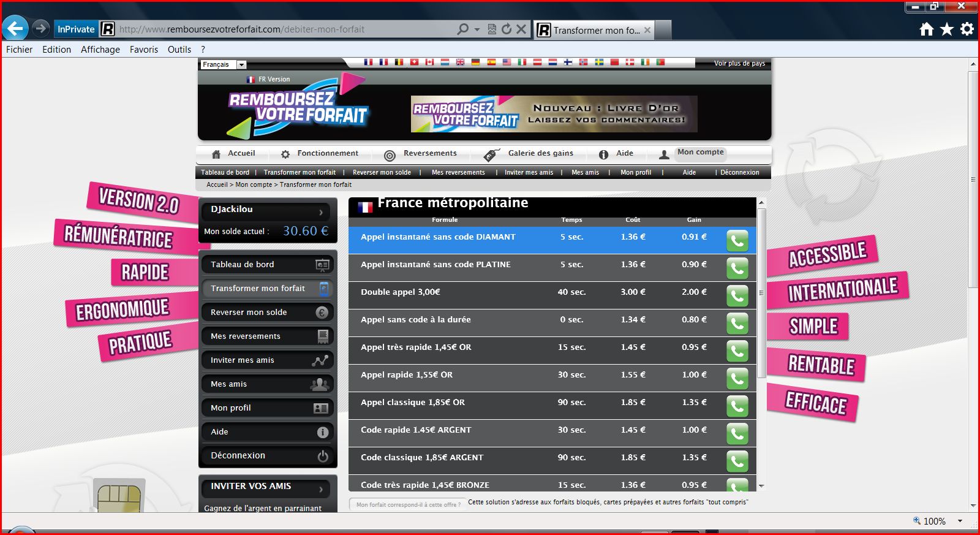
Task: Click Mon forfait correspond-il à cette offre button
Action: pyautogui.click(x=408, y=504)
